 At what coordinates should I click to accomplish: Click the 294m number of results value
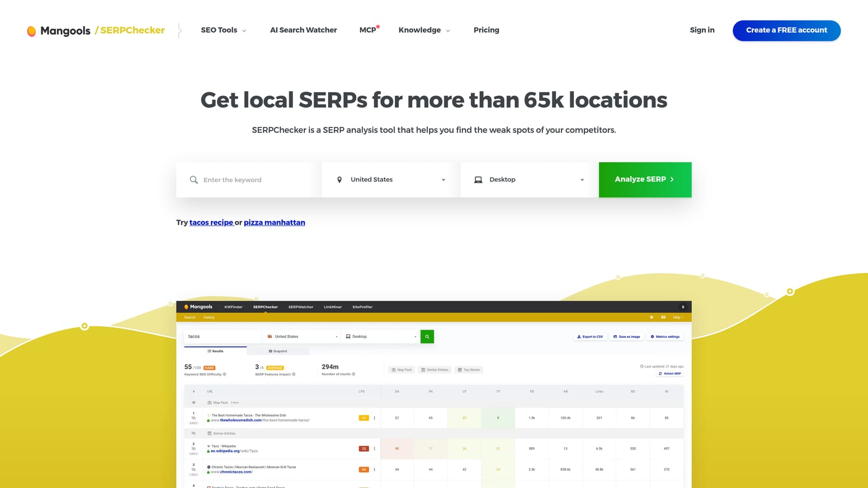[330, 367]
